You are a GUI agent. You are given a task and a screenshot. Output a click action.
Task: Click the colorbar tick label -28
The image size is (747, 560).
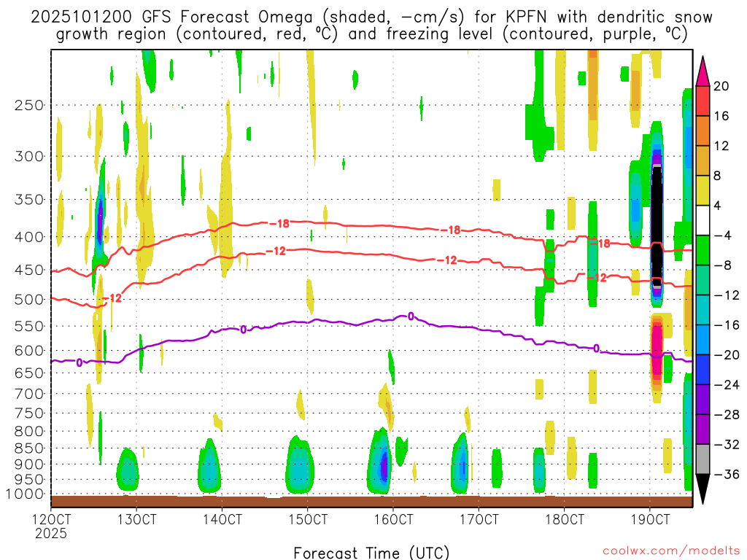tap(727, 415)
